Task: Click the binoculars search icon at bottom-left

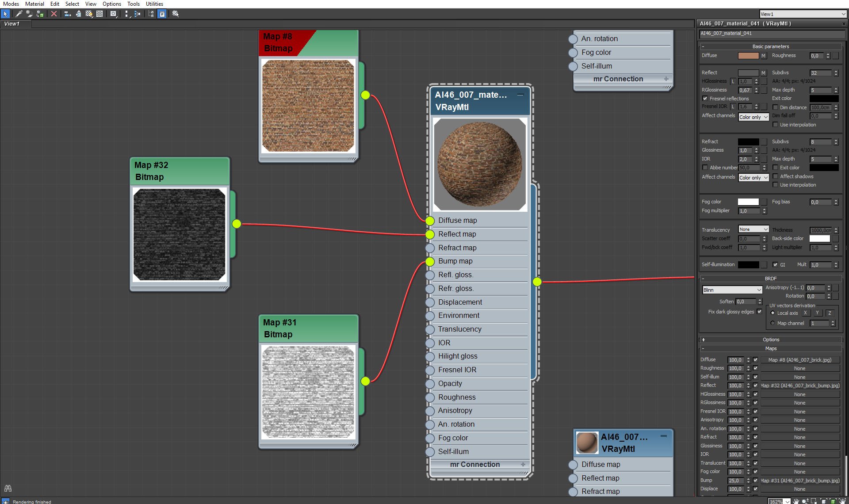Action: (x=8, y=489)
